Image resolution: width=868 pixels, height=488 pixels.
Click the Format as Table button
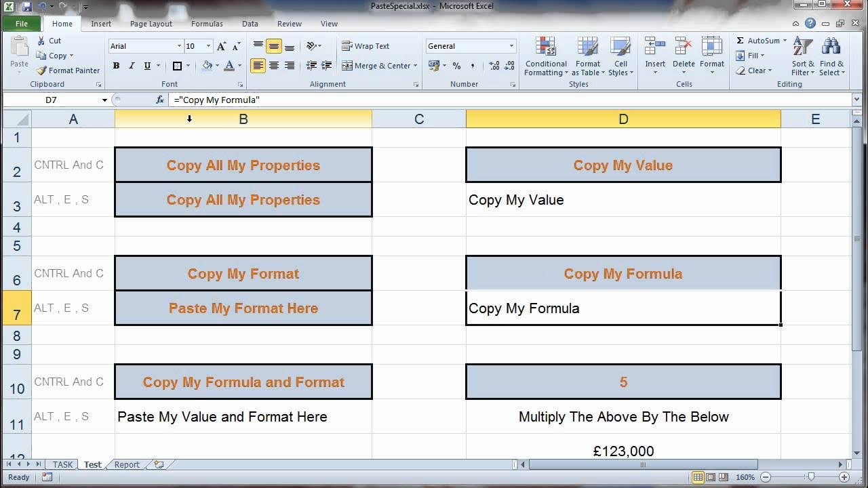click(x=587, y=58)
